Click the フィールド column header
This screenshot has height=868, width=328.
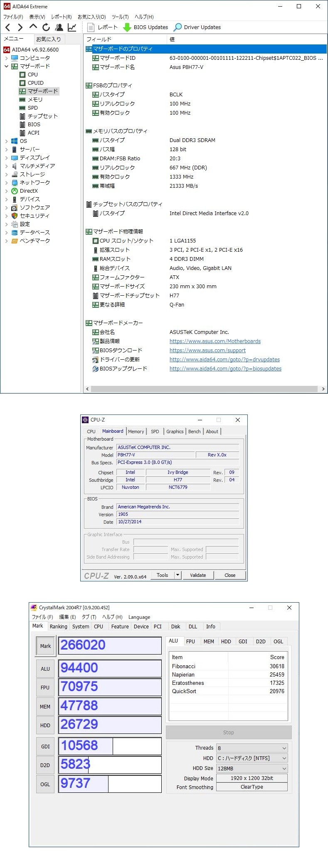125,39
